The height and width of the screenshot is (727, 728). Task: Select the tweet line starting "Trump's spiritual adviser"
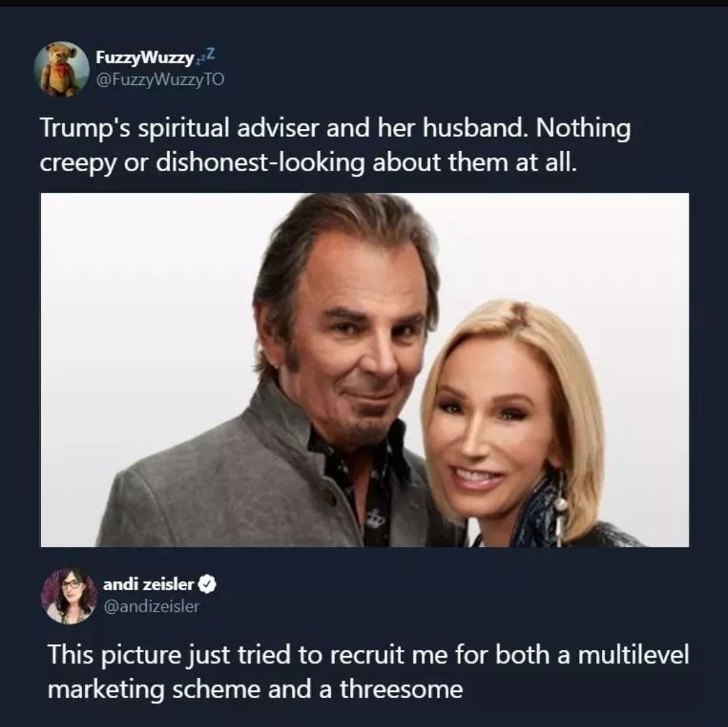click(335, 127)
